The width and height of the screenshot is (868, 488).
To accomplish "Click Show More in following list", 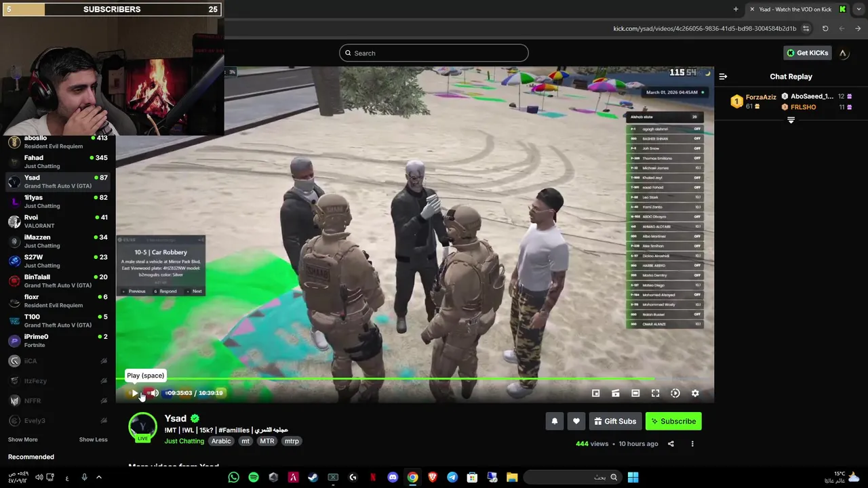I will pyautogui.click(x=22, y=440).
